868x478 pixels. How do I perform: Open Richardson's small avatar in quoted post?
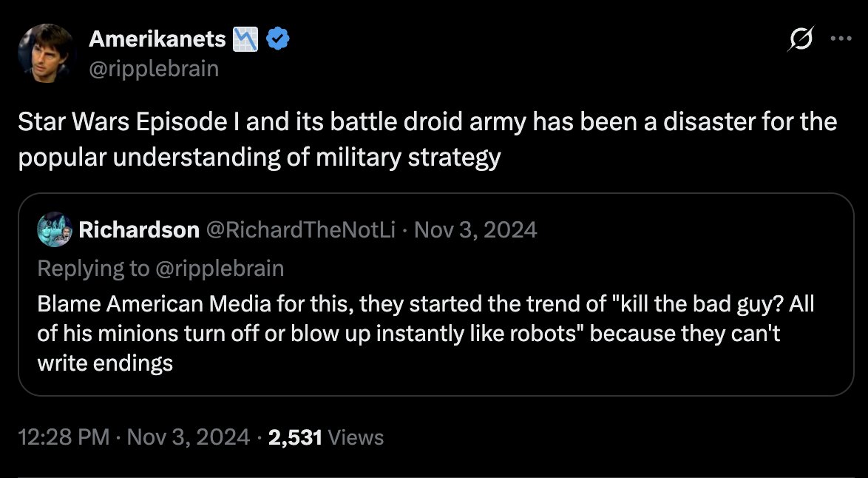55,230
